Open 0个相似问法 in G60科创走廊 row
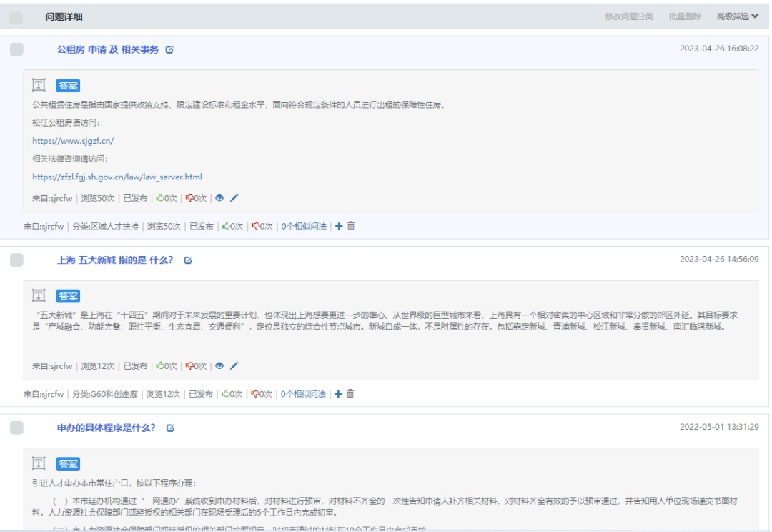Viewport: 772px width, 532px height. tap(303, 393)
